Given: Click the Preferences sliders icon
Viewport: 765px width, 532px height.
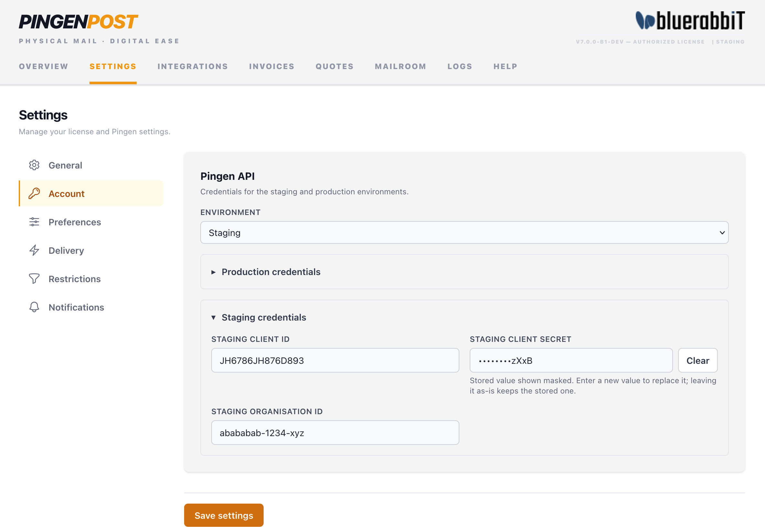Looking at the screenshot, I should [34, 222].
